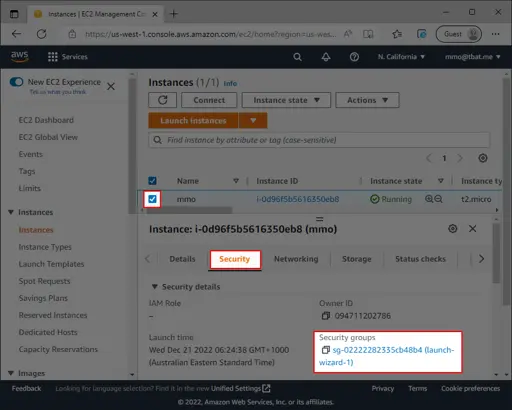The width and height of the screenshot is (512, 410).
Task: Click the instance search field
Action: tap(319, 140)
